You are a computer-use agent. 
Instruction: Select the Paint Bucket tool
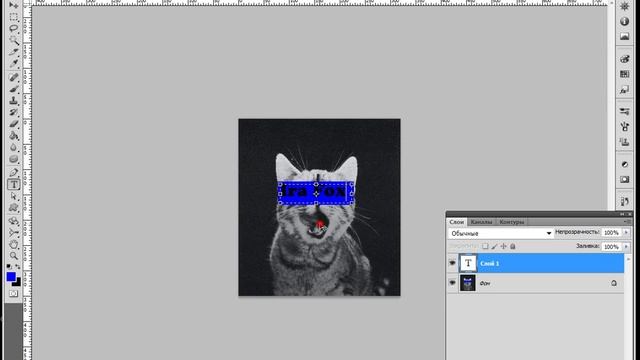[x=13, y=136]
